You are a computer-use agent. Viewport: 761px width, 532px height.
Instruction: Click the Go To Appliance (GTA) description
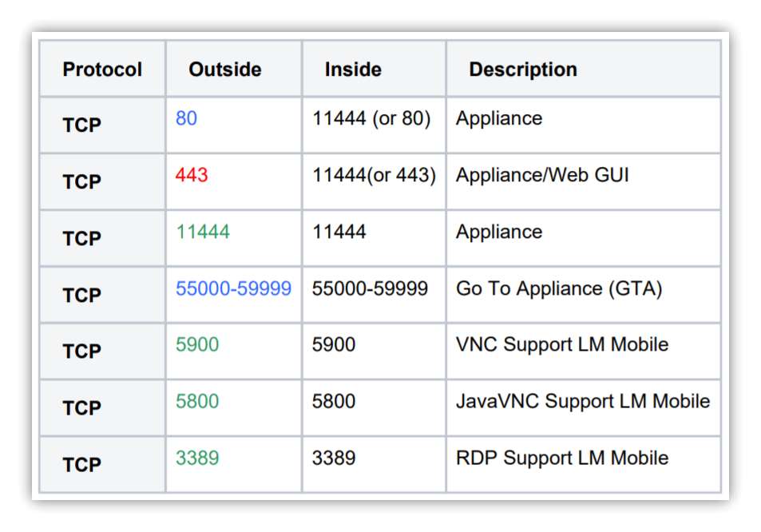click(559, 289)
